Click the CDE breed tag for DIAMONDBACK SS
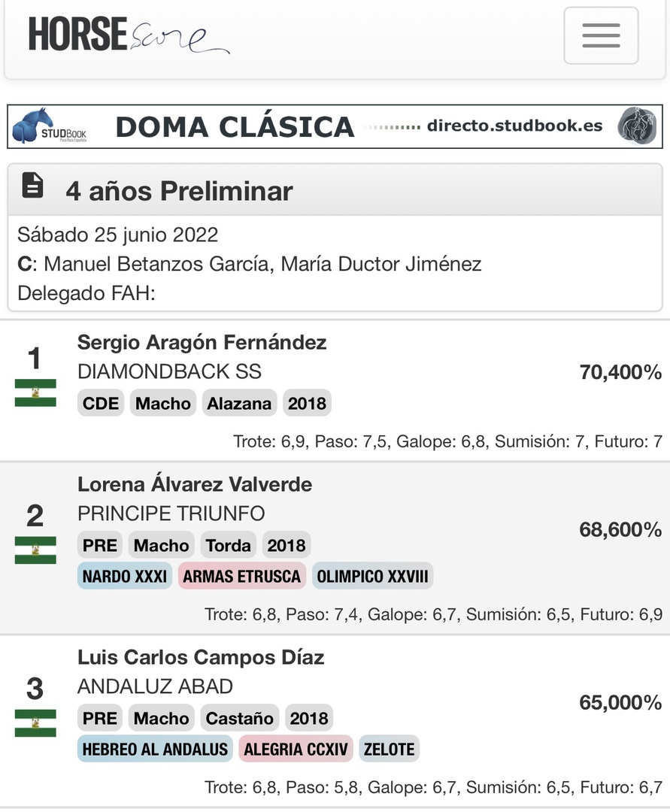This screenshot has height=812, width=670. (101, 404)
